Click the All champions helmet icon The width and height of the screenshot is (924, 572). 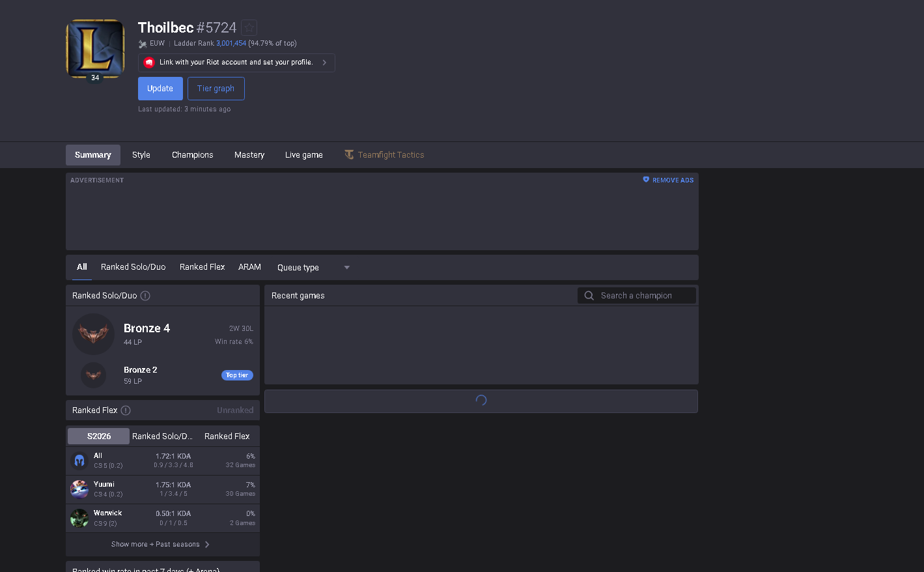tap(79, 461)
